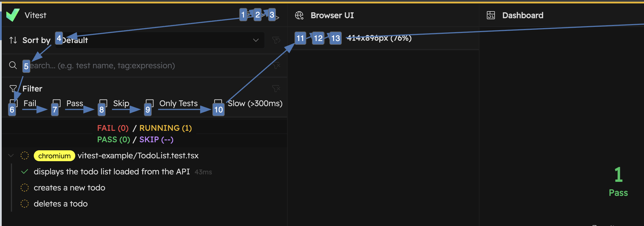The image size is (644, 226).
Task: Click the Dashboard panel icon
Action: [491, 15]
